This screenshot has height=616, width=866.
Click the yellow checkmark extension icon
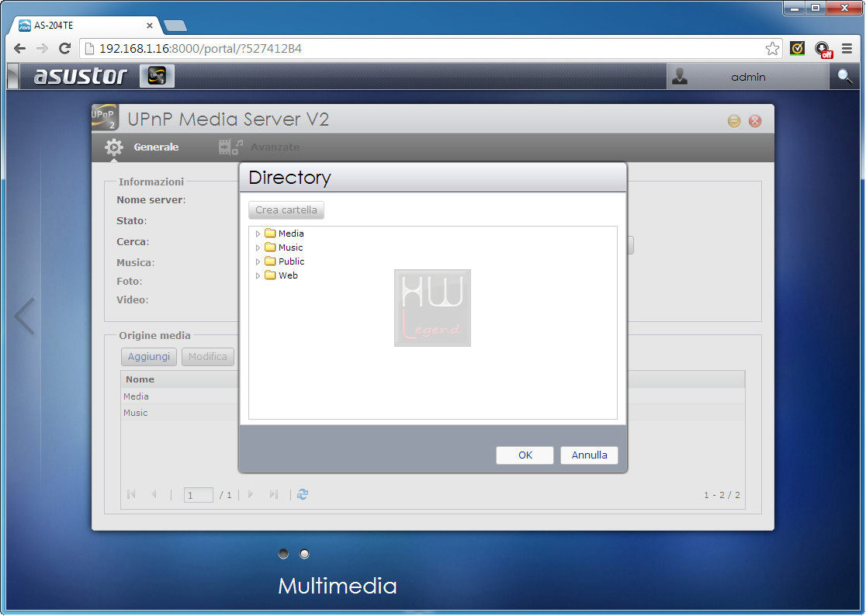797,49
